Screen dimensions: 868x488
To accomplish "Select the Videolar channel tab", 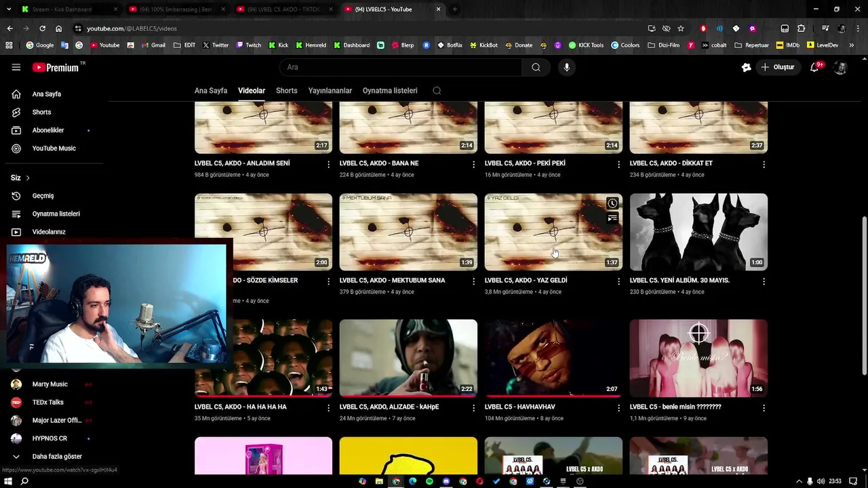I will tap(252, 91).
